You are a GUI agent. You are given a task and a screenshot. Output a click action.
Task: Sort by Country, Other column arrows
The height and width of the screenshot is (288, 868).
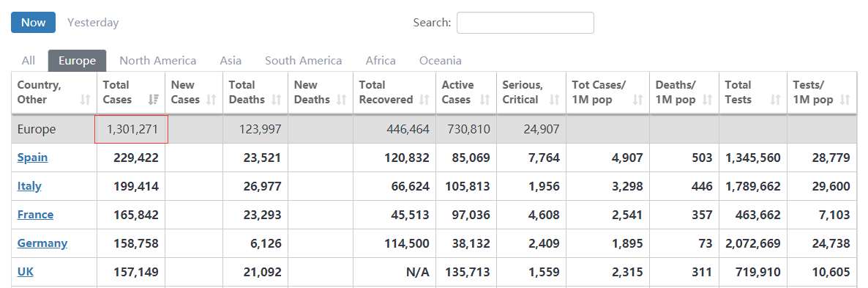click(x=85, y=100)
